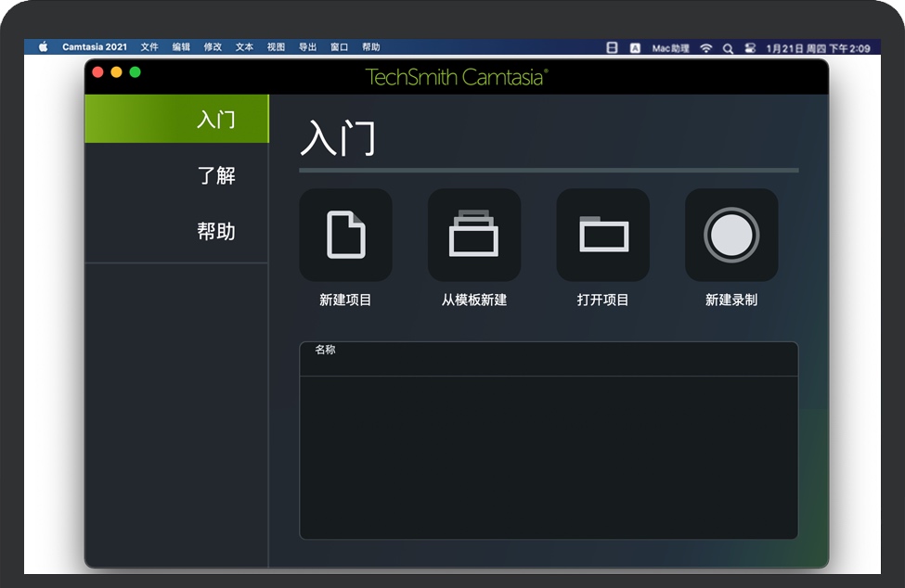Image resolution: width=905 pixels, height=588 pixels.
Task: Open Spotlight search magnifier icon
Action: pyautogui.click(x=729, y=48)
